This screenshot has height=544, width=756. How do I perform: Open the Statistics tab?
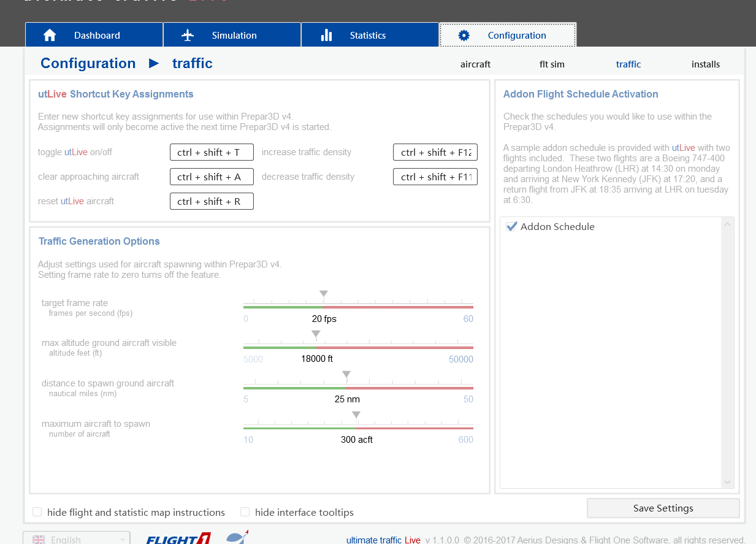click(x=370, y=35)
